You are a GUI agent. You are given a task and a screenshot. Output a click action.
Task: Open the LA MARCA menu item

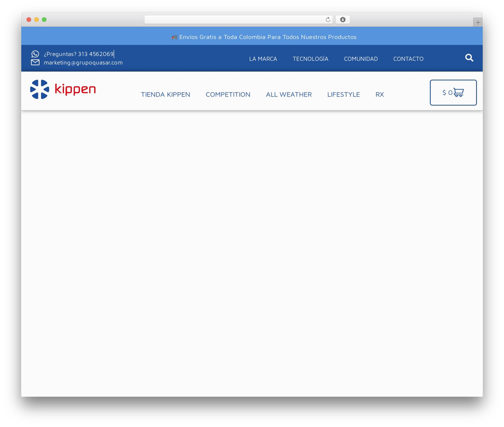tap(263, 59)
